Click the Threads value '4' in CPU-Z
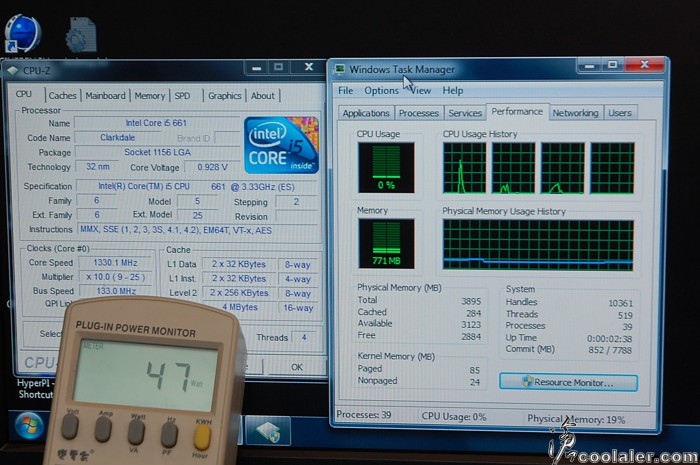 coord(304,337)
